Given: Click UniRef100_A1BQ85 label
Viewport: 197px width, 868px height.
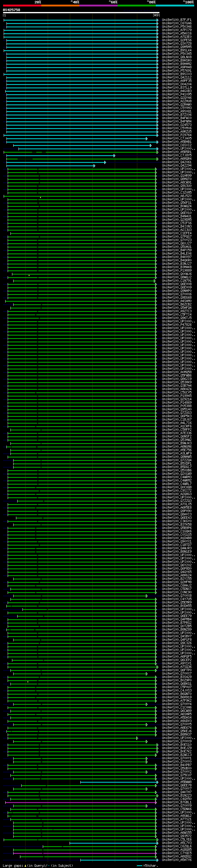Looking at the screenshot, I should pos(176,850).
